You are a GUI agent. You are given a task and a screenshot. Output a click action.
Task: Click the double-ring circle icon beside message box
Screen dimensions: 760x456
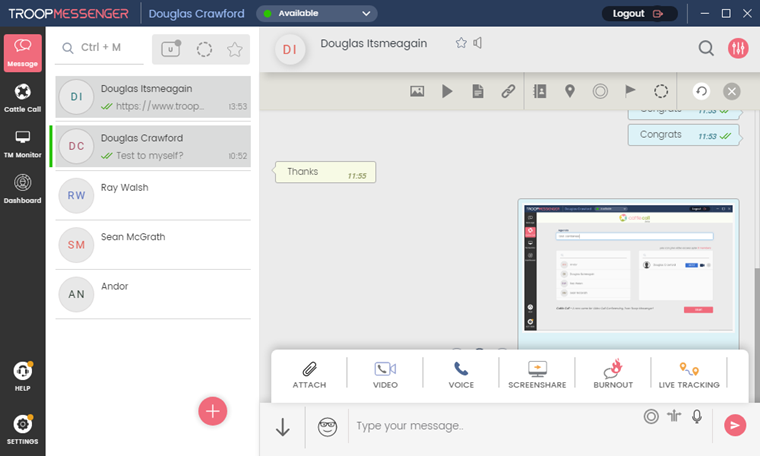651,416
